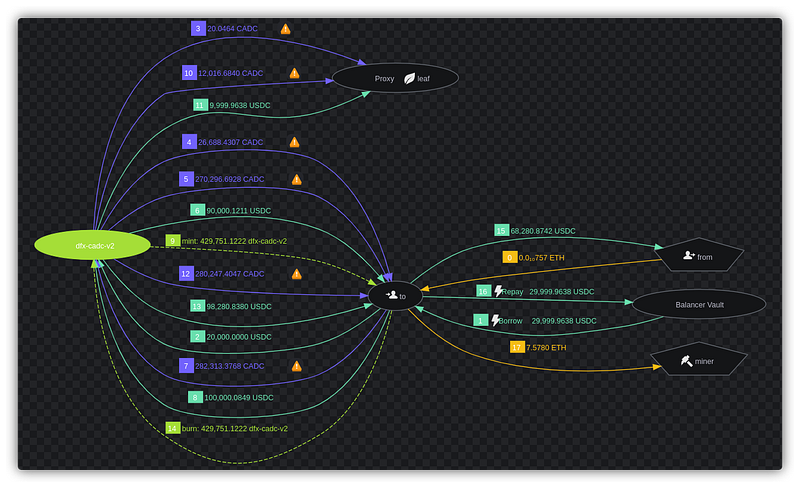Click step 15 badge for 68,280.8742 USDC
The width and height of the screenshot is (800, 488).
(x=501, y=231)
